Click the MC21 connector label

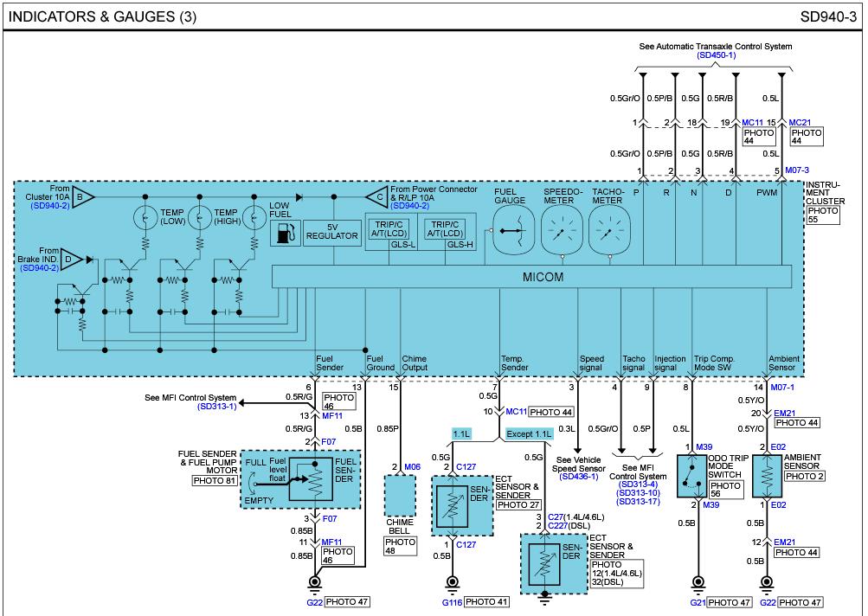(800, 122)
